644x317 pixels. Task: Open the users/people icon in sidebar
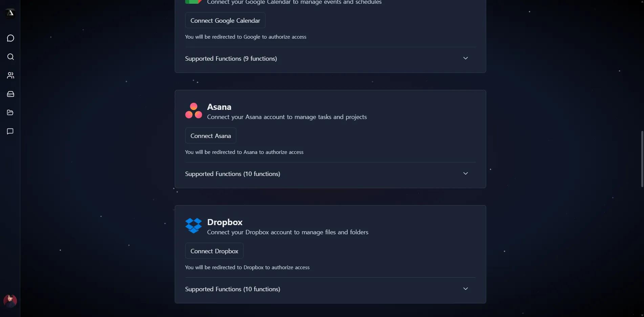tap(10, 76)
